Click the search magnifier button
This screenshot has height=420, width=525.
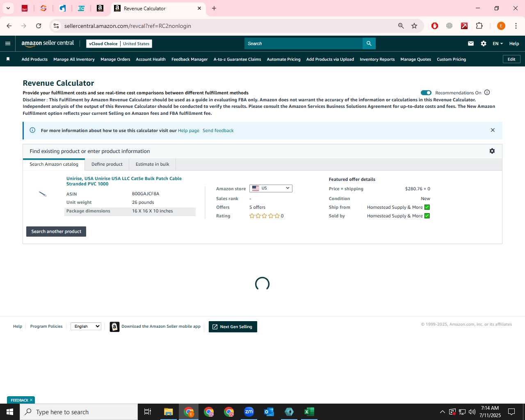(x=369, y=43)
